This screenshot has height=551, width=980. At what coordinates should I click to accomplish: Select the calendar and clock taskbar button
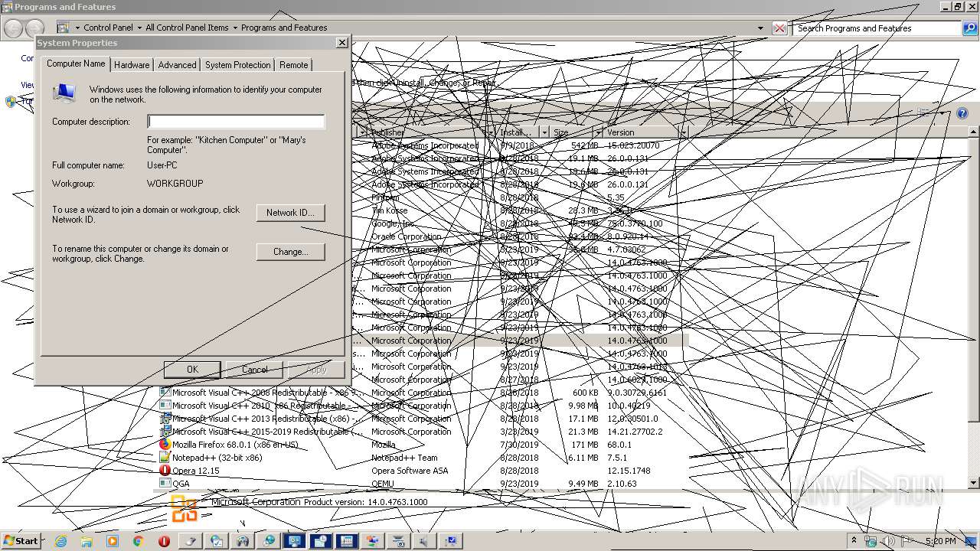(321, 541)
